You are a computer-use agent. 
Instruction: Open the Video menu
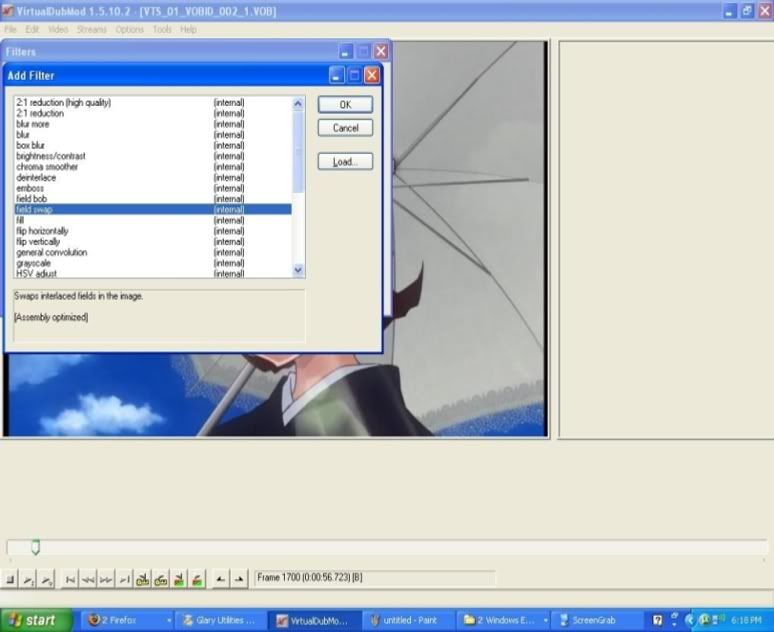[x=58, y=30]
